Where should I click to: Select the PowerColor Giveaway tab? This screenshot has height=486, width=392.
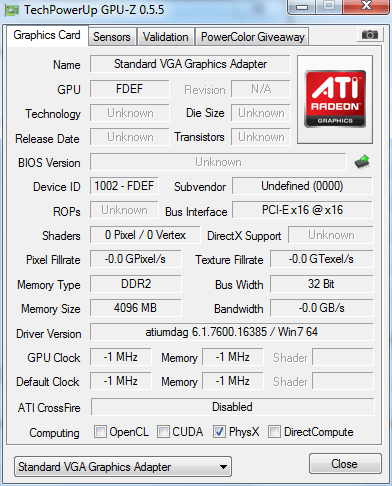(253, 37)
